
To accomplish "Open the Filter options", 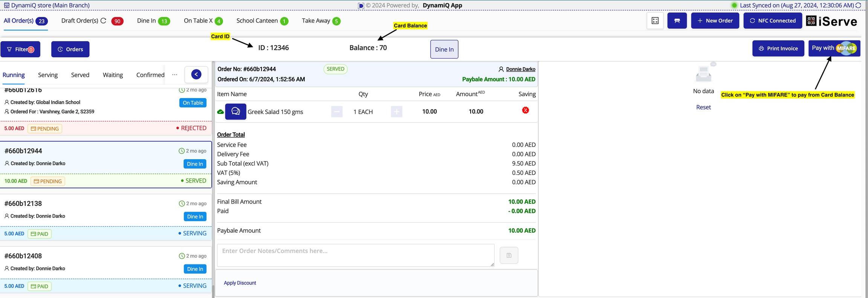I will pyautogui.click(x=20, y=49).
